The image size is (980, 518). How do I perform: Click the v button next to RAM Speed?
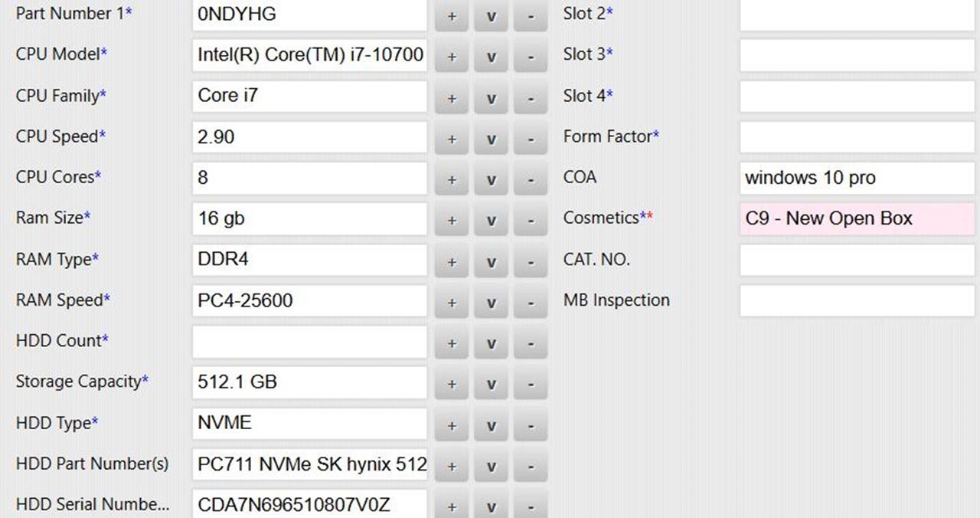491,302
